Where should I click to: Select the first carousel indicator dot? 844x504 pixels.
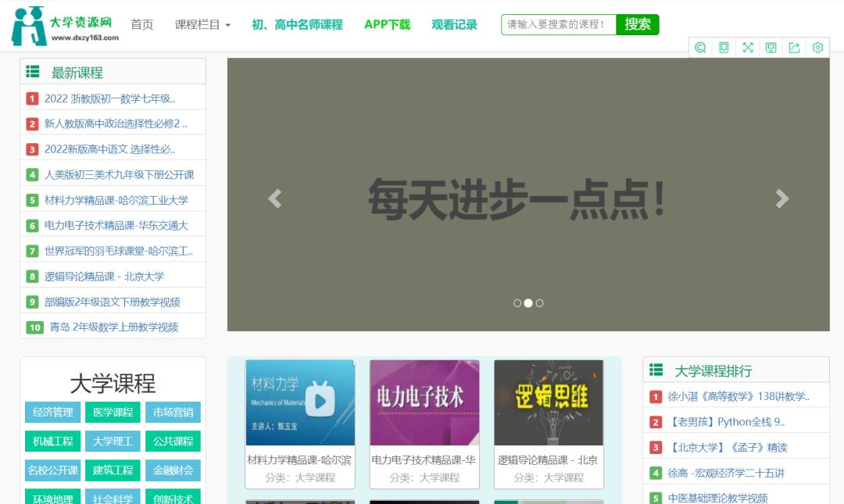click(x=517, y=303)
